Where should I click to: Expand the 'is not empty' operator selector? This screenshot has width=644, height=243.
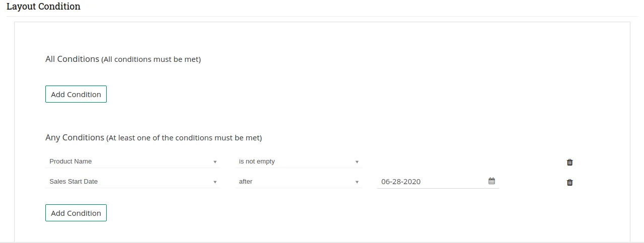[296, 161]
